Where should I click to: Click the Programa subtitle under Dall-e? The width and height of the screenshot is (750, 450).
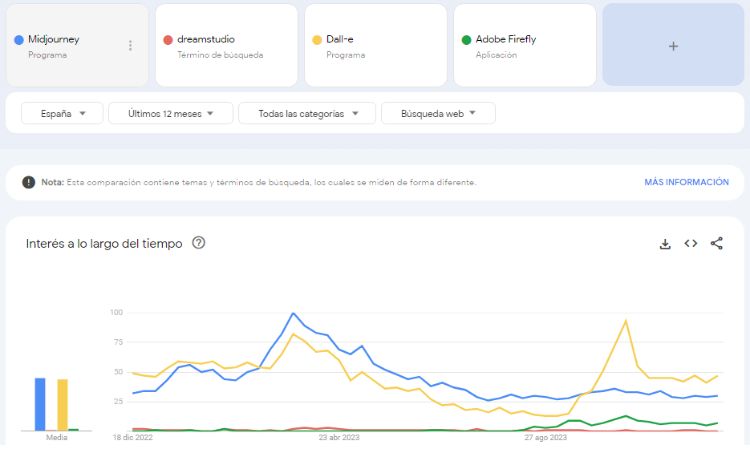tap(345, 55)
